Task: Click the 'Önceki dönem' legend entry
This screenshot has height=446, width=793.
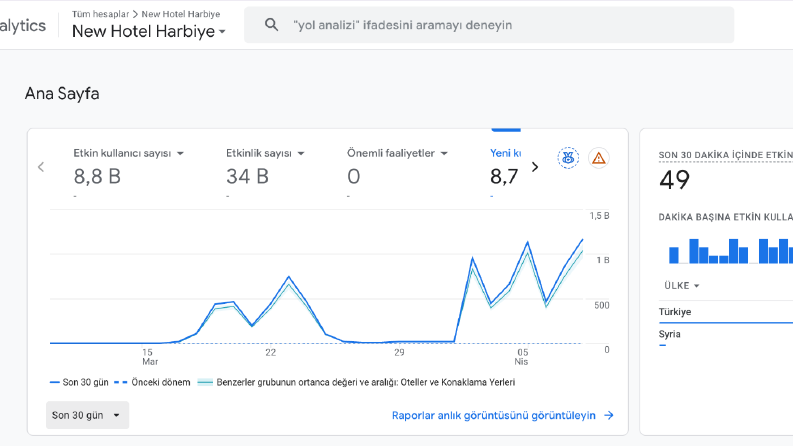Action: [x=152, y=382]
